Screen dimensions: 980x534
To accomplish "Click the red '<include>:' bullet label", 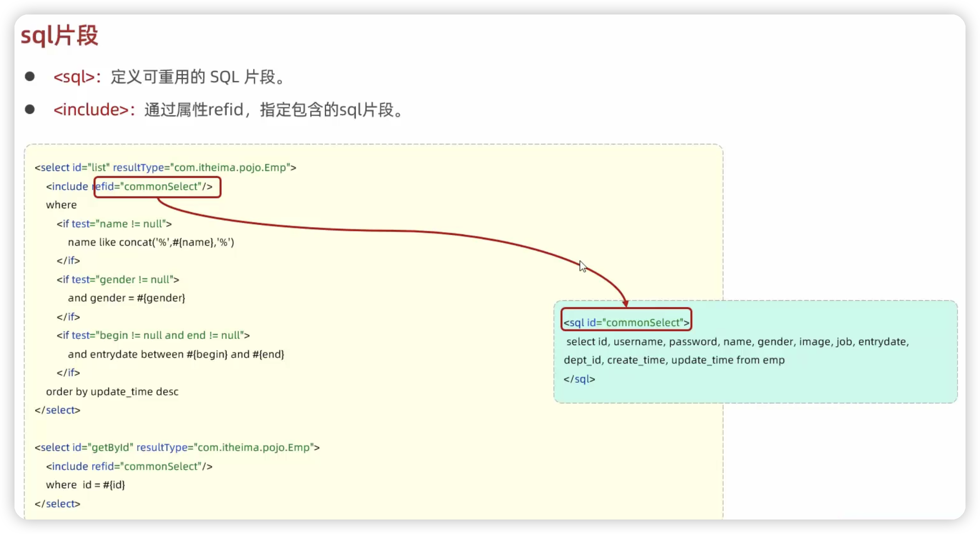I will 94,109.
